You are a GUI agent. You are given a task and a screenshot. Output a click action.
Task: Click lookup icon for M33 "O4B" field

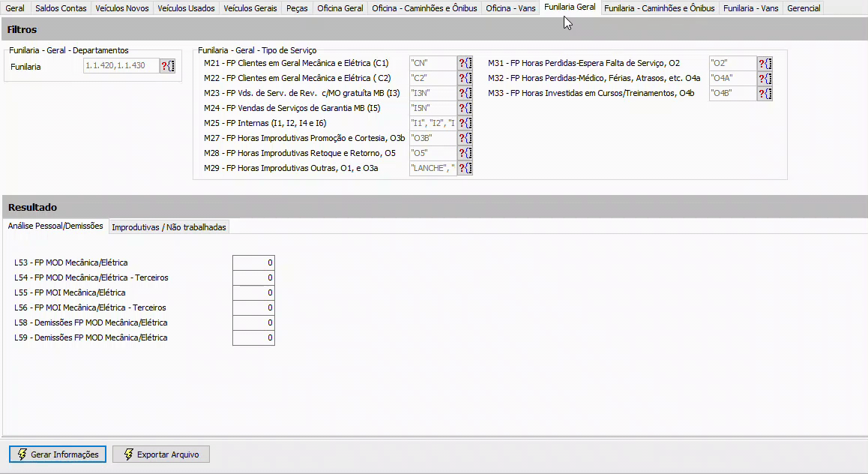pos(765,93)
